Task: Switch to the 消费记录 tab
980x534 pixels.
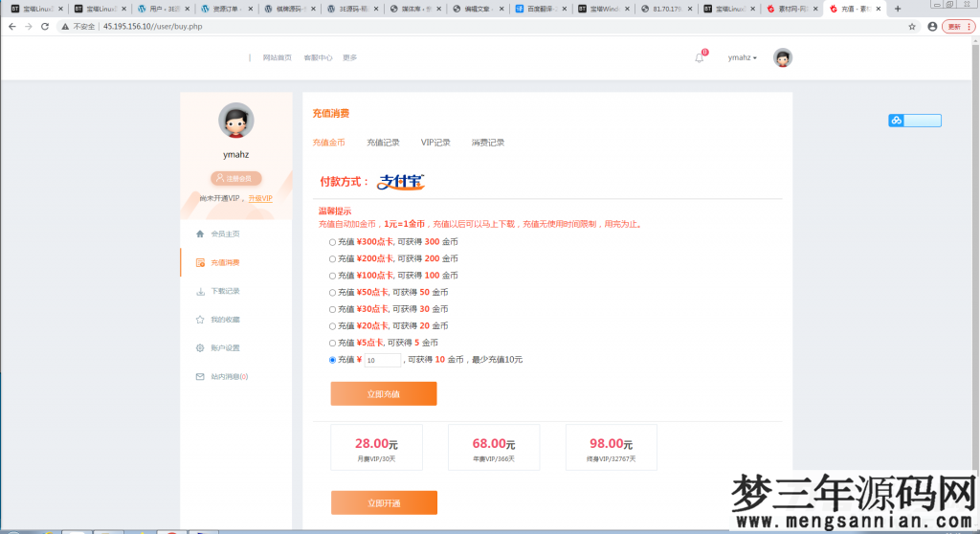Action: click(x=488, y=143)
